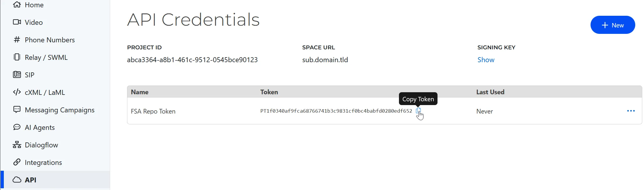Click the cXML / LaML code icon
This screenshot has height=190, width=644.
pyautogui.click(x=17, y=92)
